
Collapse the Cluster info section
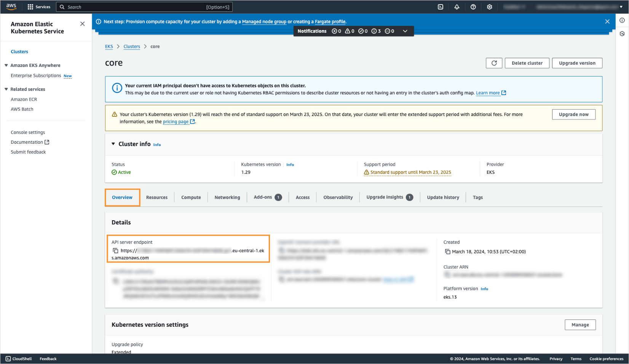pos(113,144)
